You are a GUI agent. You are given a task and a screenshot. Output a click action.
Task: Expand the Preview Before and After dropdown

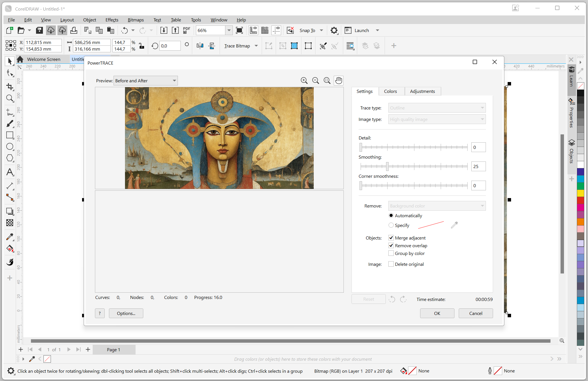tap(174, 81)
